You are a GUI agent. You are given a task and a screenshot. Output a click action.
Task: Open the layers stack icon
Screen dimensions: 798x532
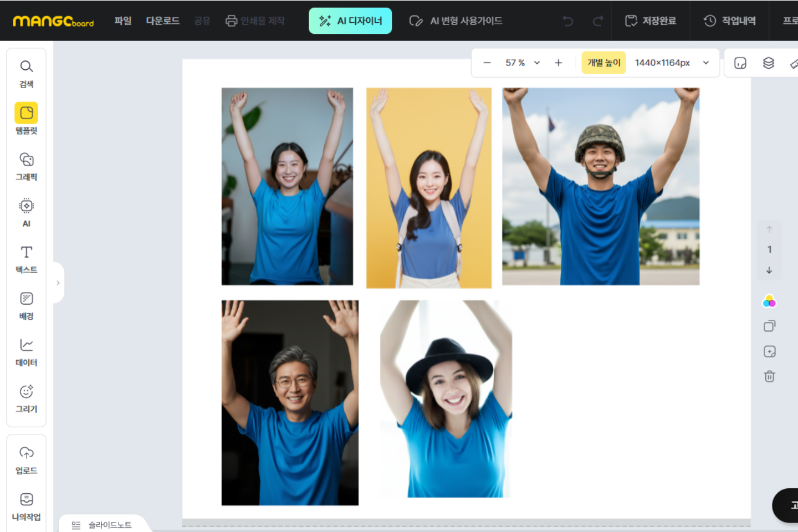pos(768,63)
